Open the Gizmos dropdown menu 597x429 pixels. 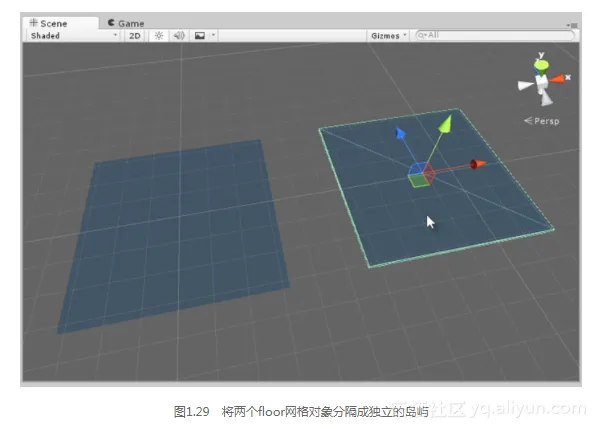(x=388, y=36)
